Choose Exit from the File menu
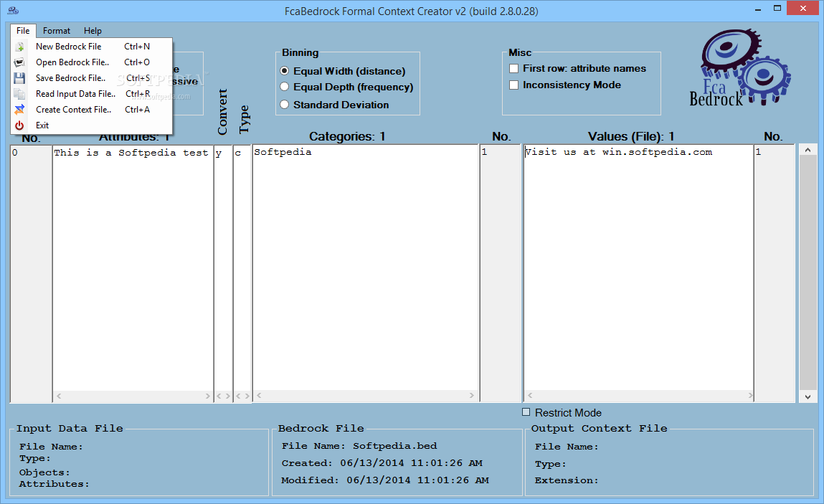Image resolution: width=824 pixels, height=504 pixels. pos(92,125)
